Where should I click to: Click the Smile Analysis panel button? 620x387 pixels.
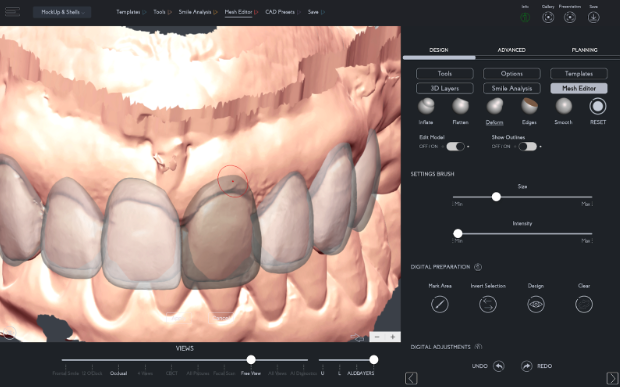click(512, 89)
